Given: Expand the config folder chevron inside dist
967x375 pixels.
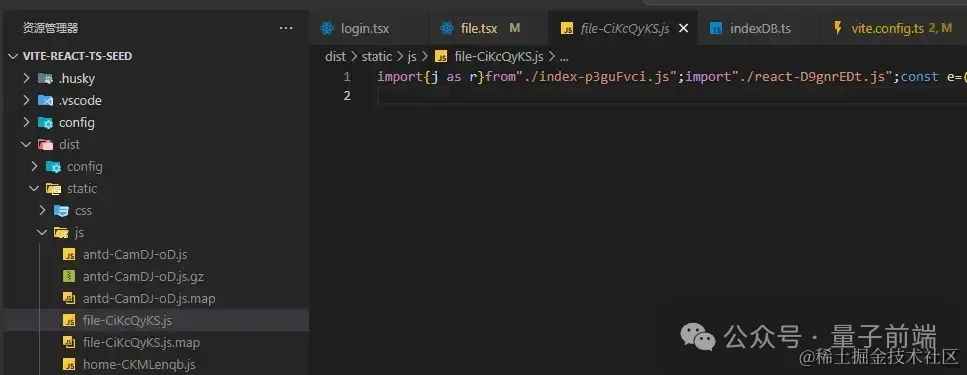Looking at the screenshot, I should click(35, 167).
